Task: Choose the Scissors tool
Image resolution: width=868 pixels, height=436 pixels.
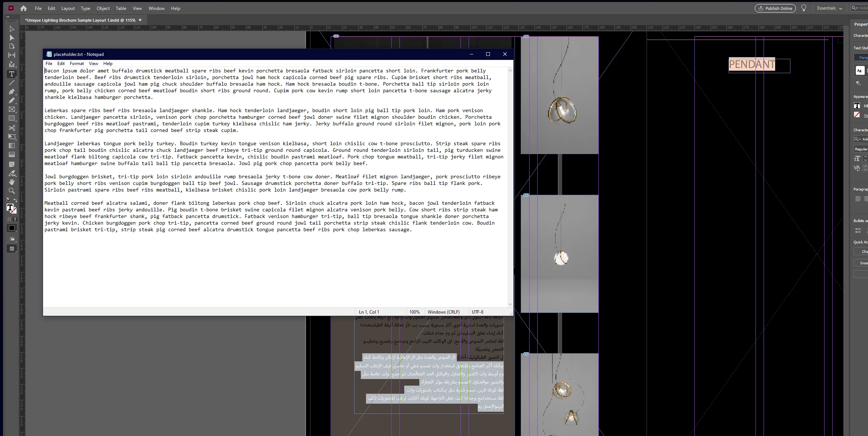Action: point(12,128)
